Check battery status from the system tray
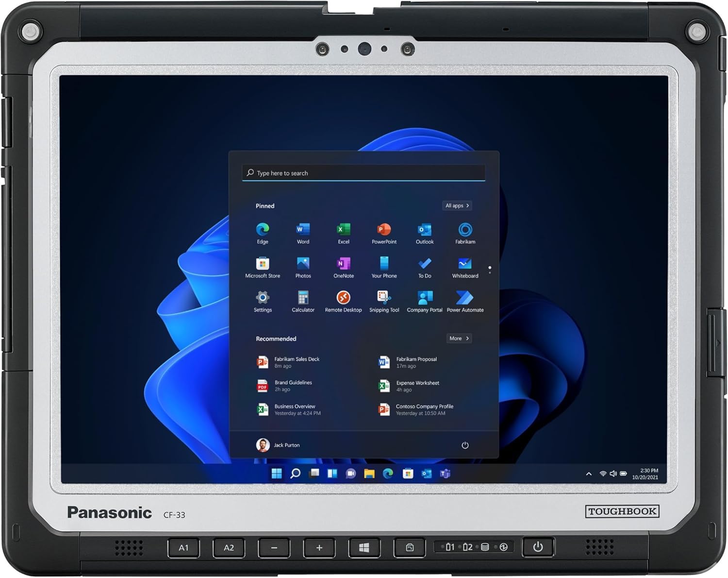This screenshot has height=578, width=728. tap(623, 474)
